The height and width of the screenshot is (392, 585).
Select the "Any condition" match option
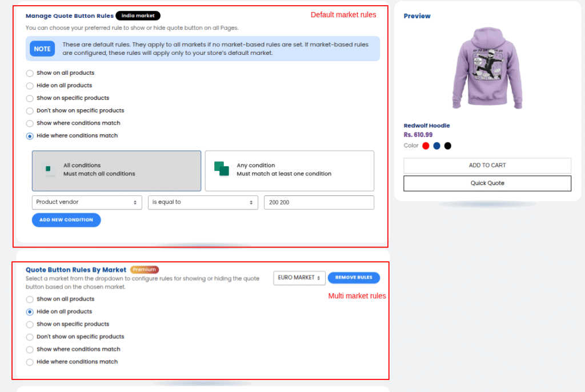(289, 170)
